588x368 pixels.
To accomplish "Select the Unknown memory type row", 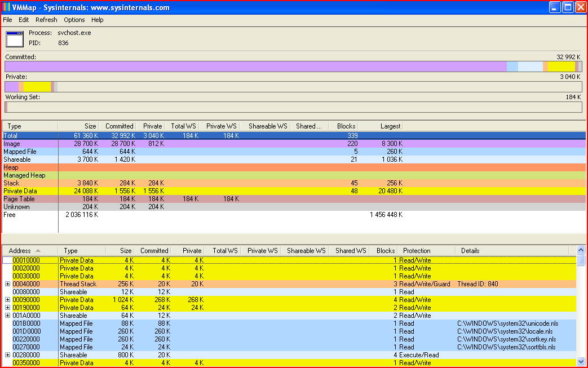I will 294,206.
